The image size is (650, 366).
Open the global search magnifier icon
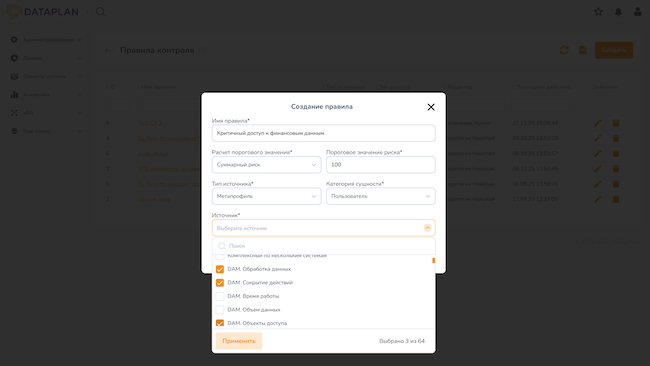[x=100, y=12]
